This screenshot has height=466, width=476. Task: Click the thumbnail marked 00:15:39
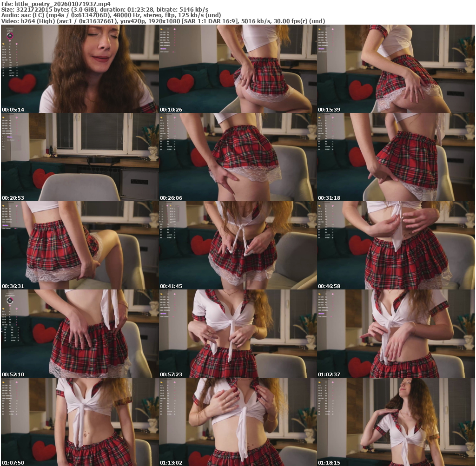point(396,69)
